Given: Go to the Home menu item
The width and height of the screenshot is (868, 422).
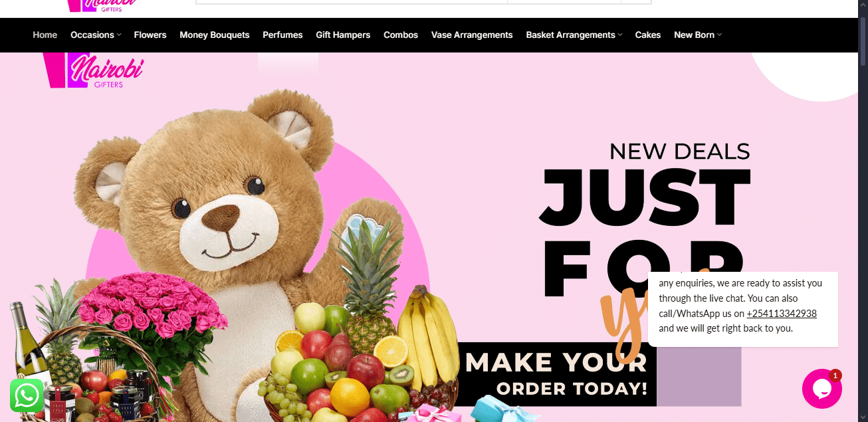Looking at the screenshot, I should (x=45, y=35).
